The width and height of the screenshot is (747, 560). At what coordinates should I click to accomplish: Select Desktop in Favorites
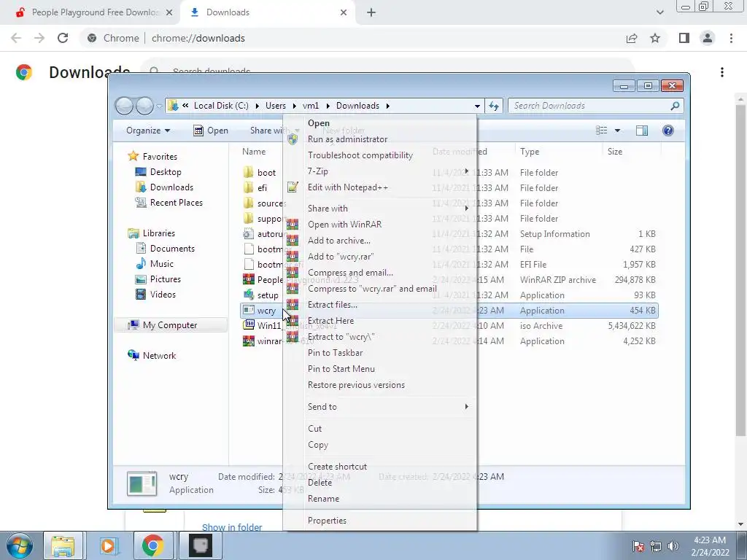[166, 172]
